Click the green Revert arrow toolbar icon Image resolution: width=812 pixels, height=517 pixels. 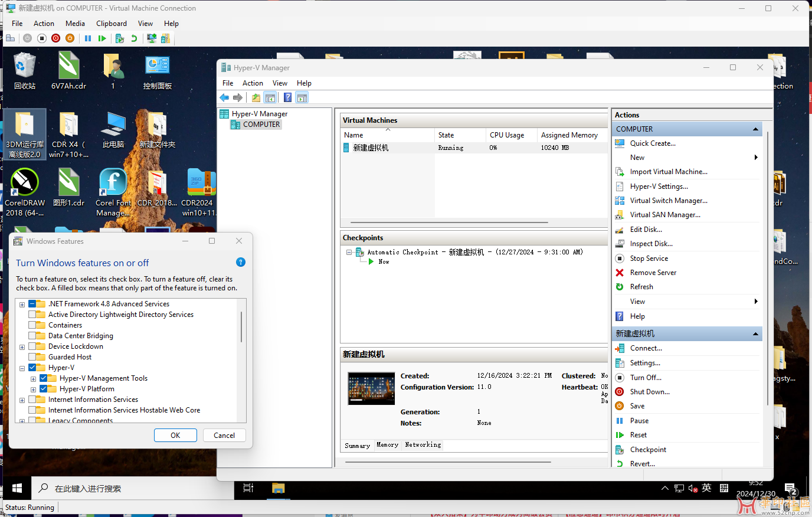(134, 38)
